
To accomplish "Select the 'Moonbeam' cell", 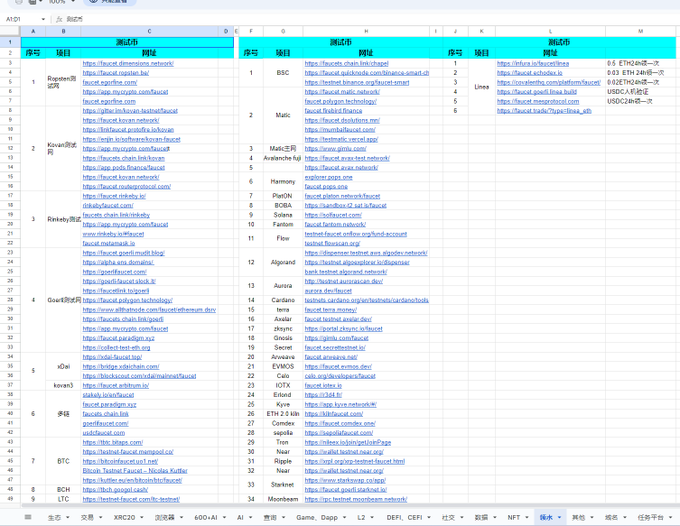I will click(x=283, y=499).
